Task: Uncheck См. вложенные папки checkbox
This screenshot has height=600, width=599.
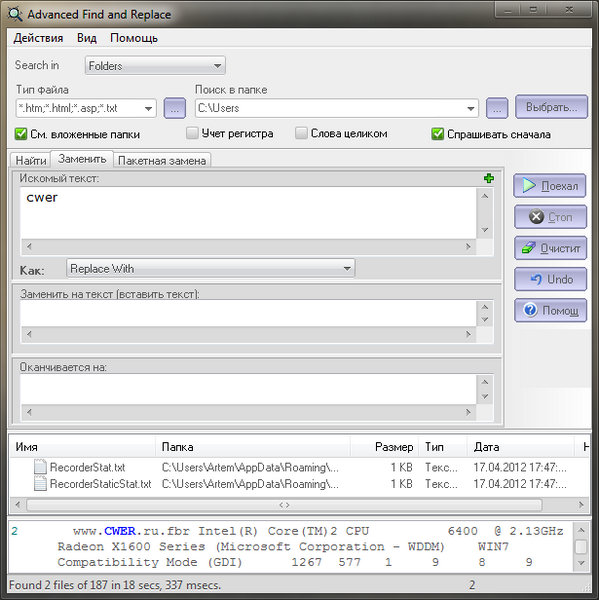Action: click(21, 134)
